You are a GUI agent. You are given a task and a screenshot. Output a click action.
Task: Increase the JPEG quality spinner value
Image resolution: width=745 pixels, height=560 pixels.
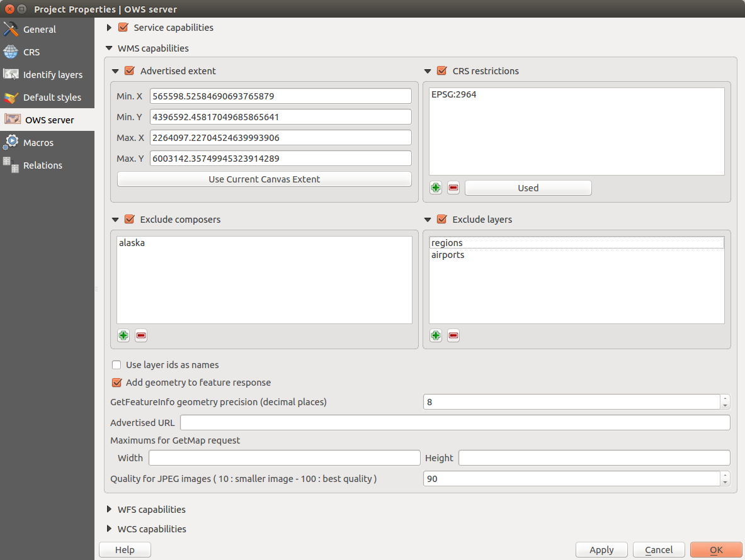pos(725,475)
